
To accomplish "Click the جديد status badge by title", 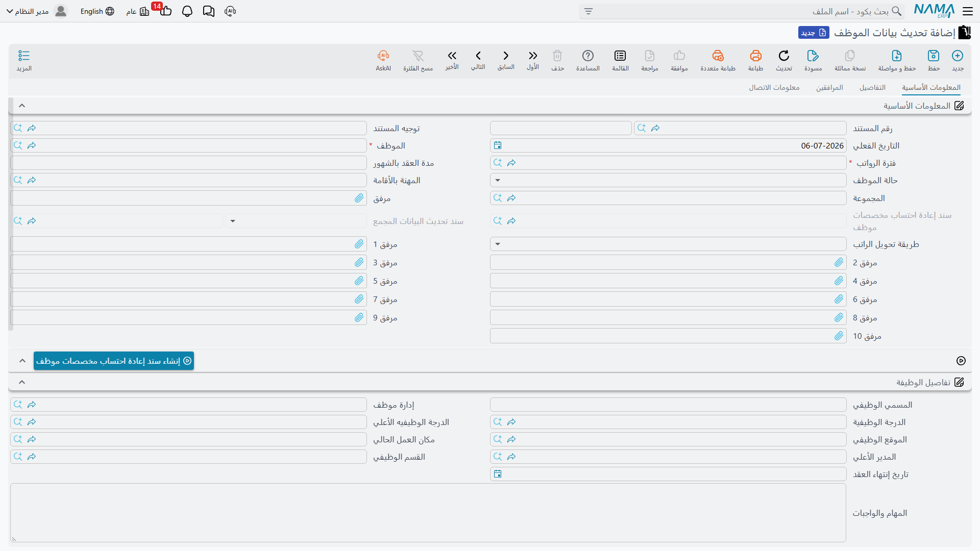I will (x=814, y=33).
